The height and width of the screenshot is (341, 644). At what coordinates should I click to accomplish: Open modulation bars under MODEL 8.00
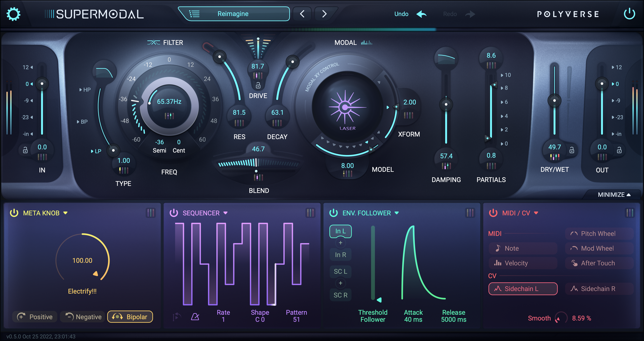click(x=347, y=173)
